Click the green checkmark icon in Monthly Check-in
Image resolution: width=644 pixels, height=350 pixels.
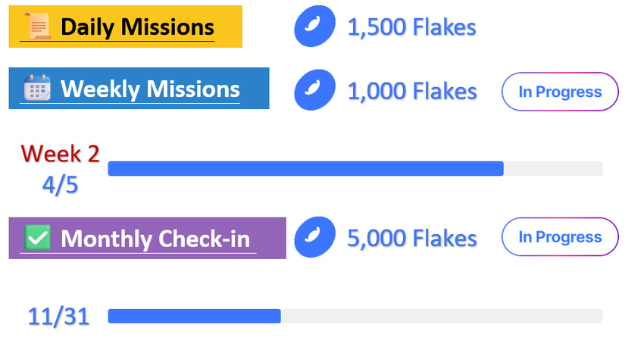click(x=37, y=237)
